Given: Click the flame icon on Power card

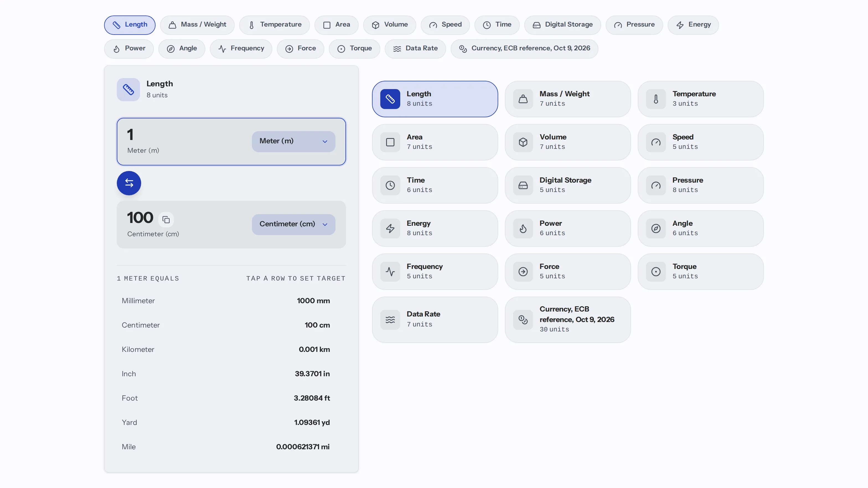Looking at the screenshot, I should tap(523, 228).
